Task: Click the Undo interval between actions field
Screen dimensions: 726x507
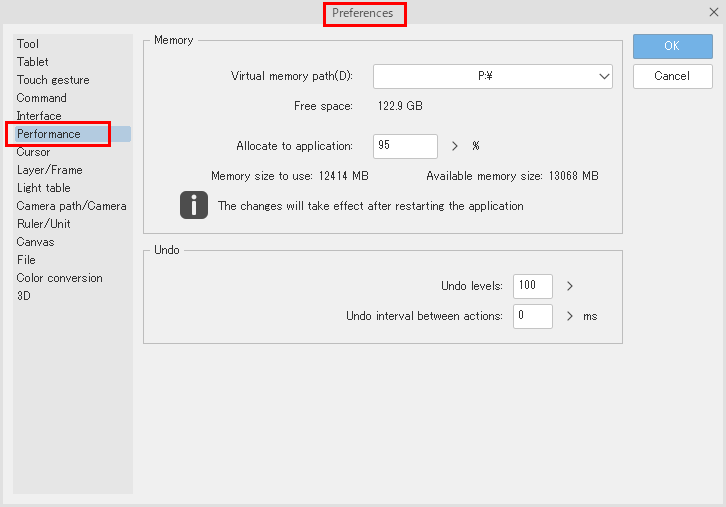Action: tap(532, 316)
